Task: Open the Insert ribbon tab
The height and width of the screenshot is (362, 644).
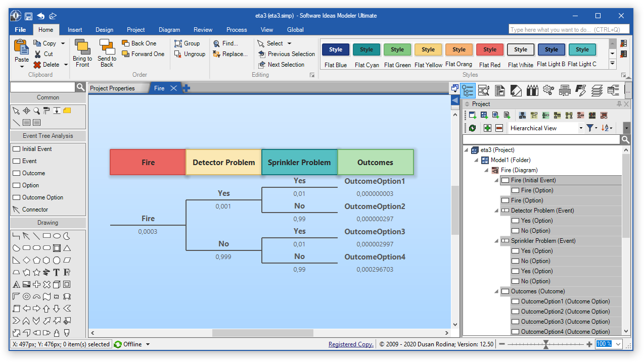Action: tap(75, 30)
